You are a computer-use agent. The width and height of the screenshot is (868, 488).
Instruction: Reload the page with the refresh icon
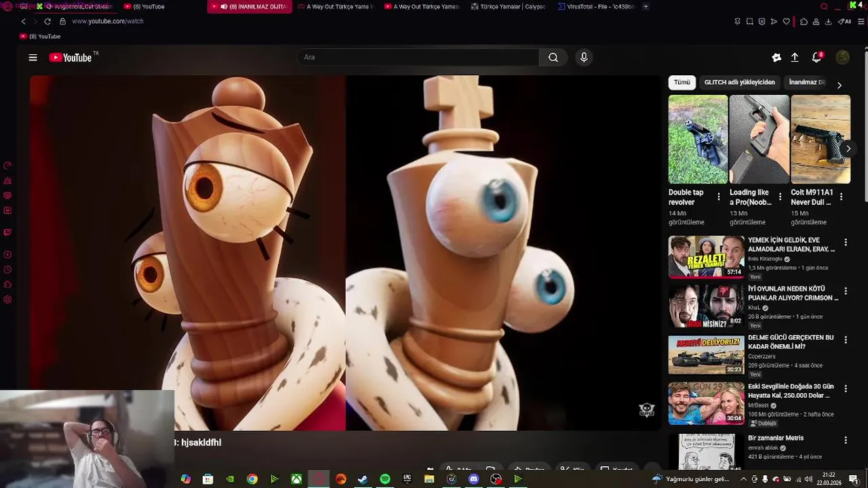point(47,22)
